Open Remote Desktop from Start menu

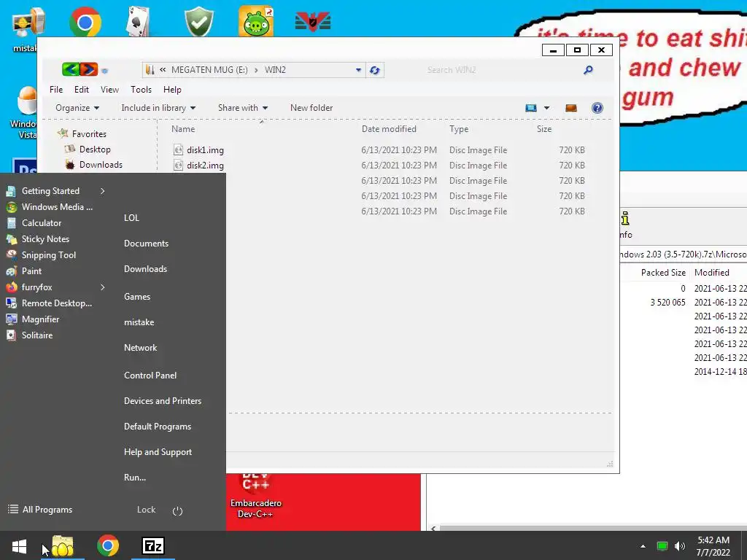click(57, 303)
